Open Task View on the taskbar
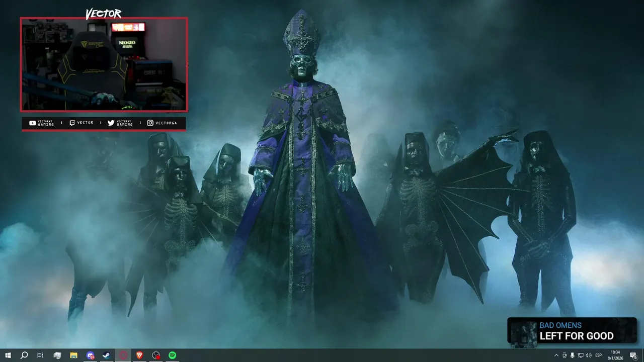Image resolution: width=644 pixels, height=362 pixels. tap(40, 355)
